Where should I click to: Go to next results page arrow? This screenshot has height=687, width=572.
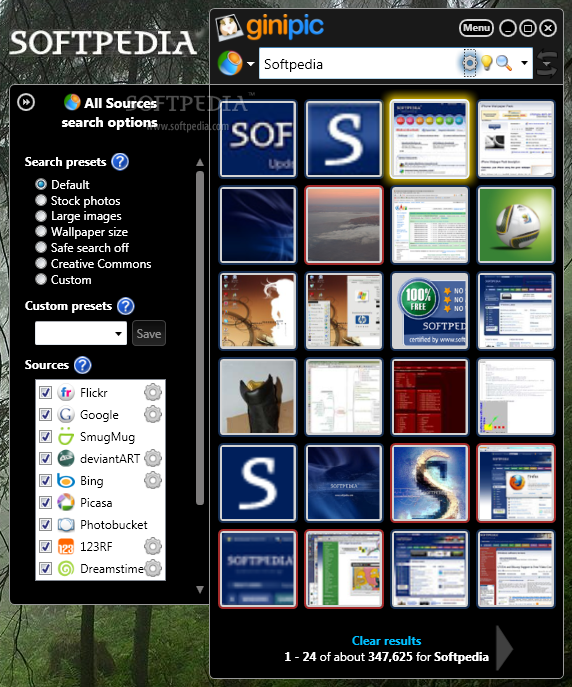[504, 648]
